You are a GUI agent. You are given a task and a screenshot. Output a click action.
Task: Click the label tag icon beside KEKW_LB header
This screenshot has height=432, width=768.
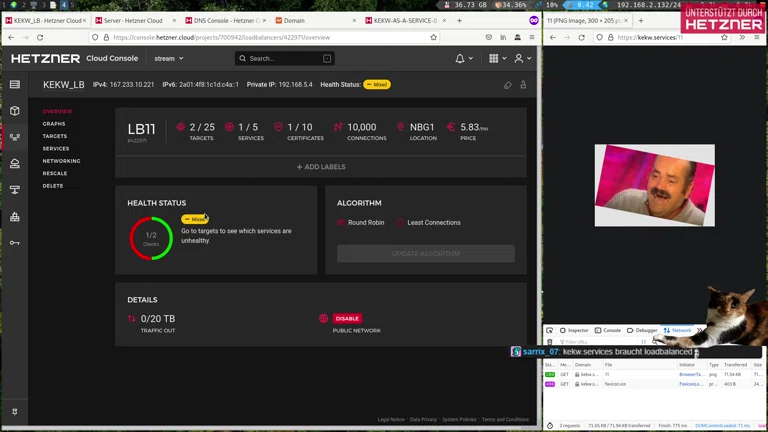click(x=507, y=85)
